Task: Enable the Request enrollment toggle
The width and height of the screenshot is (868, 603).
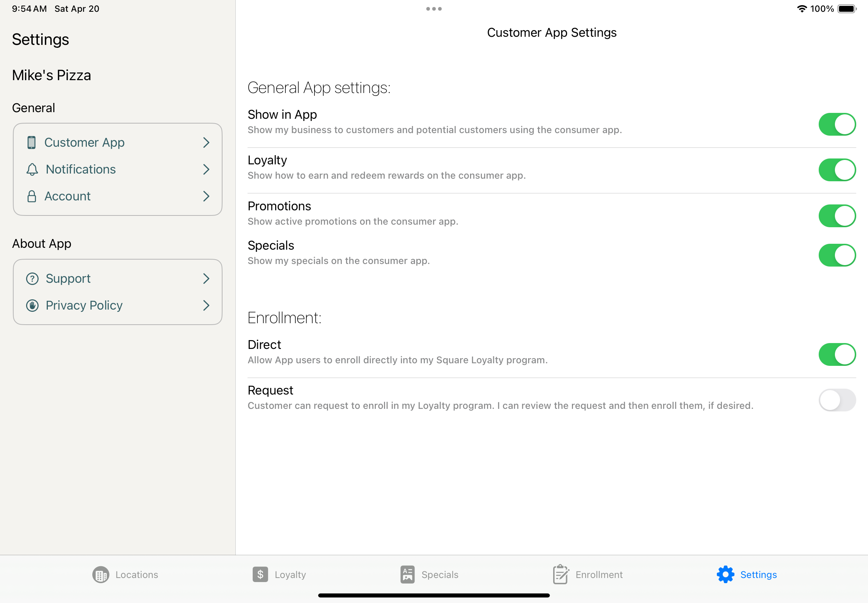Action: (837, 400)
